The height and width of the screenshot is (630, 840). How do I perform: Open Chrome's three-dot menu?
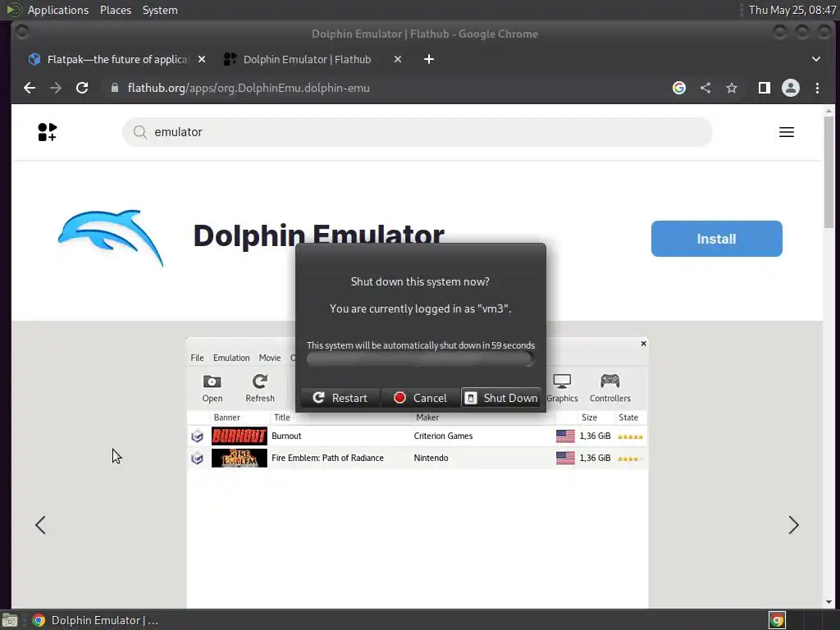pyautogui.click(x=817, y=88)
